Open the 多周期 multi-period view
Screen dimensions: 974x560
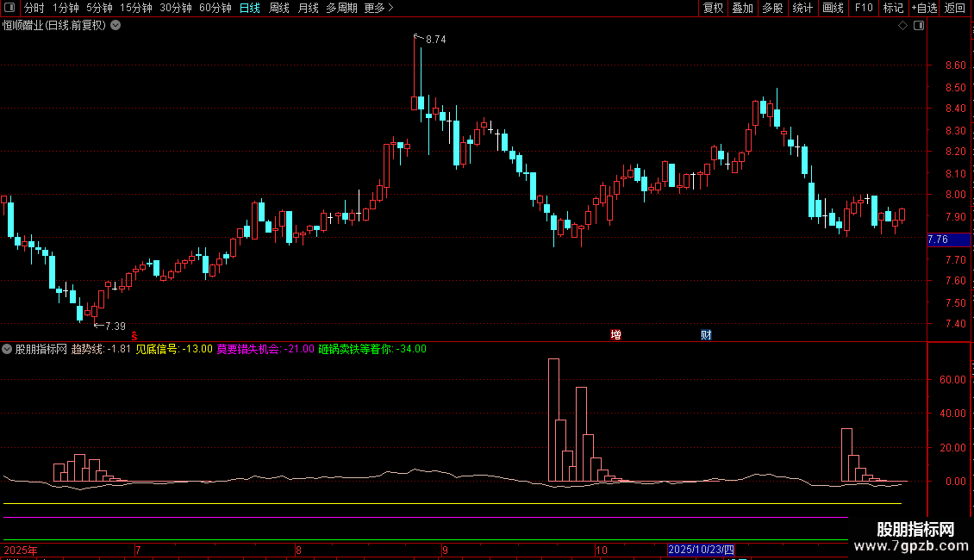341,8
